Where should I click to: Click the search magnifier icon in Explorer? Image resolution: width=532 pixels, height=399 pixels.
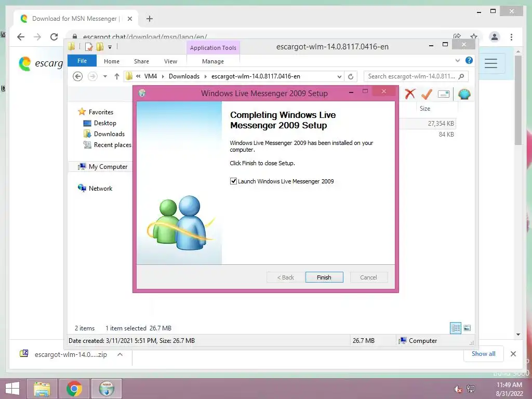pos(461,76)
